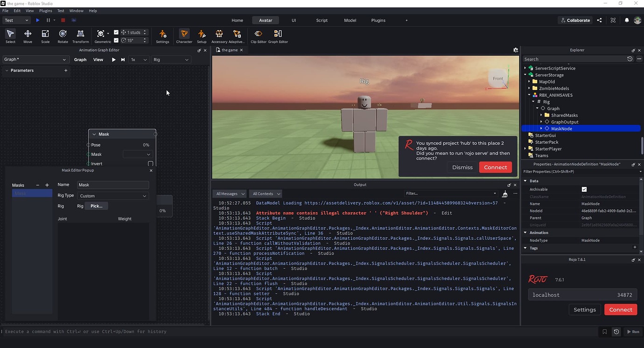Start playtest with the blue play icon
The width and height of the screenshot is (644, 348).
click(37, 20)
